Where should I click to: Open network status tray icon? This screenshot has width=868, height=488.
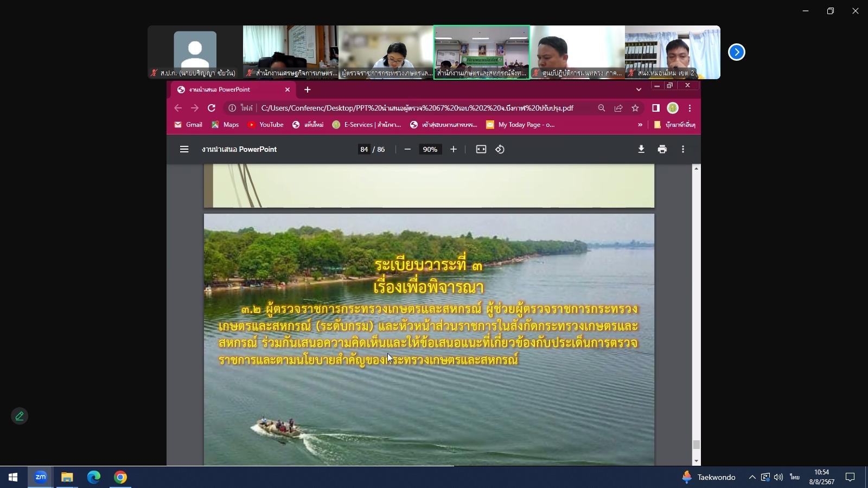pos(765,477)
